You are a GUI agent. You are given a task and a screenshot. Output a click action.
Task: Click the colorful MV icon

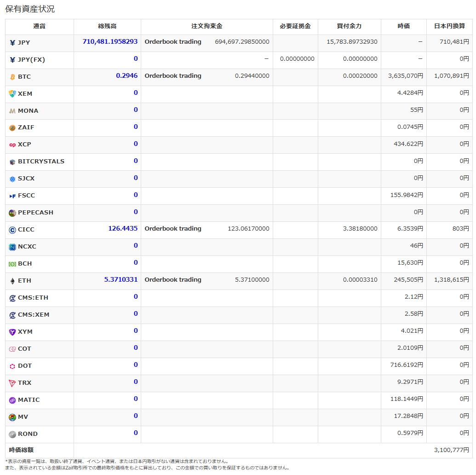[x=12, y=417]
